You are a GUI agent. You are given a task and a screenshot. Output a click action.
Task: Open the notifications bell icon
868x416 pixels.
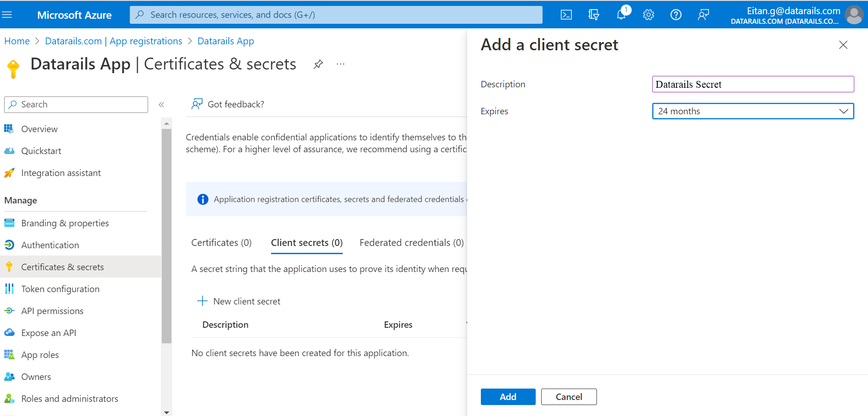pos(621,15)
